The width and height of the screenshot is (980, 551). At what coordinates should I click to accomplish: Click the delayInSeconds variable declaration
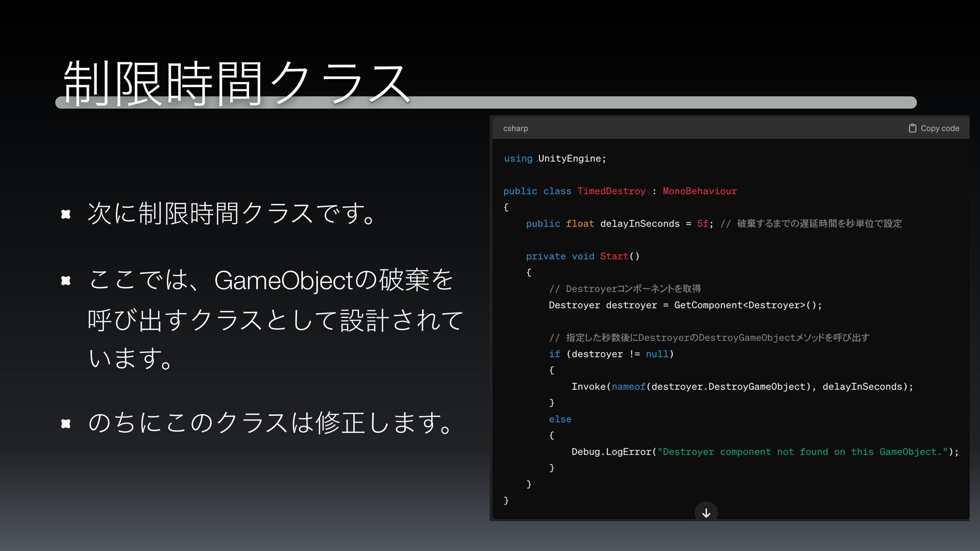click(x=640, y=223)
